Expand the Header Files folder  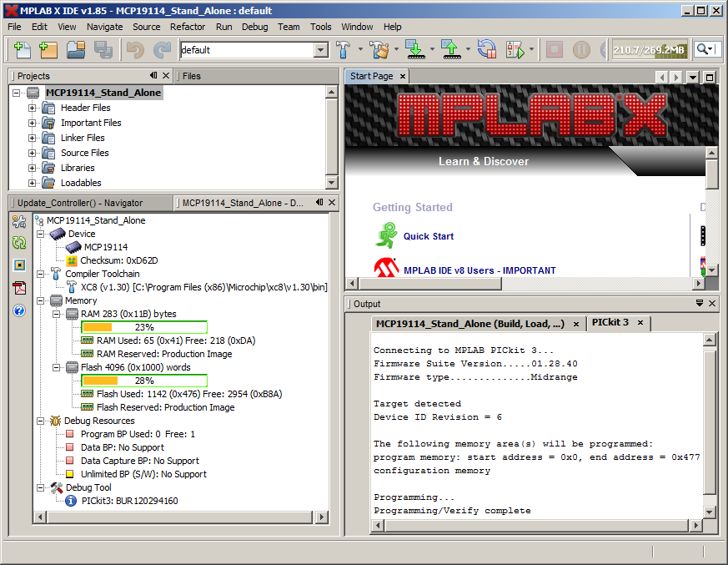tap(33, 108)
